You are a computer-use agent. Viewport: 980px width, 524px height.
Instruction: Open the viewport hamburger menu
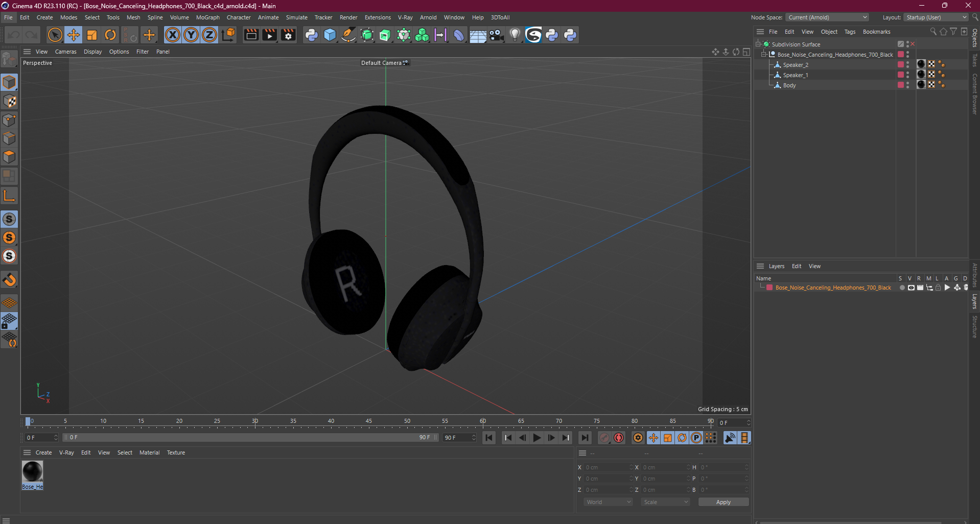27,52
